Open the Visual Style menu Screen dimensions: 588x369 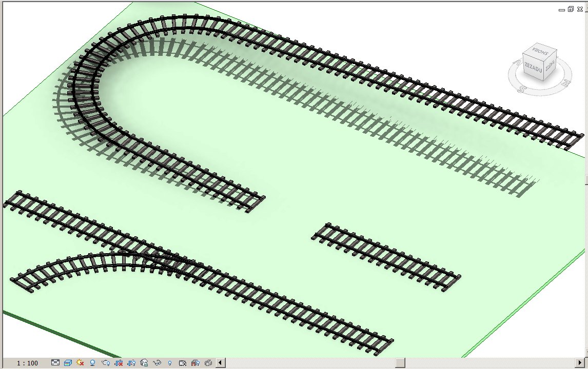pyautogui.click(x=68, y=363)
